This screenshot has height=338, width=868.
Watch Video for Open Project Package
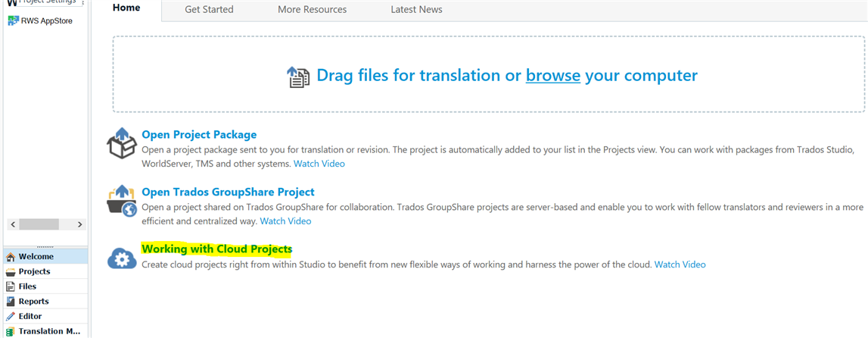pos(319,164)
